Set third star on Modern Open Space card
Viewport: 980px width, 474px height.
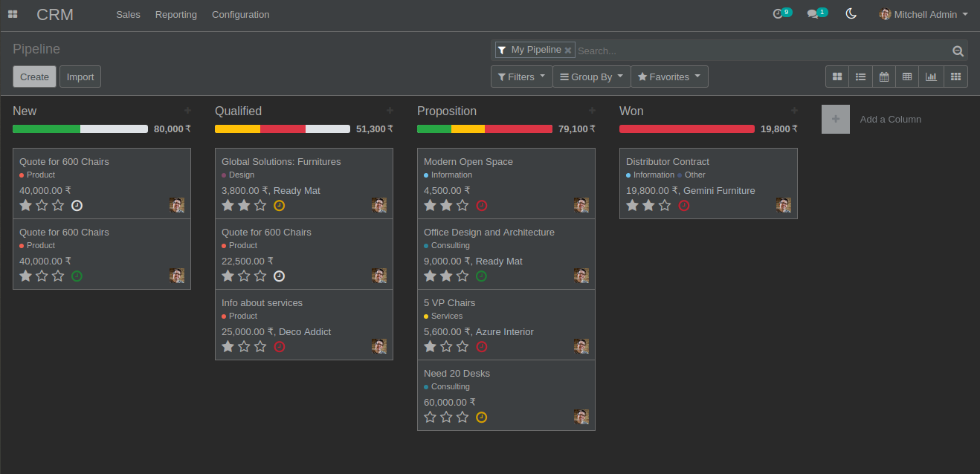(462, 205)
